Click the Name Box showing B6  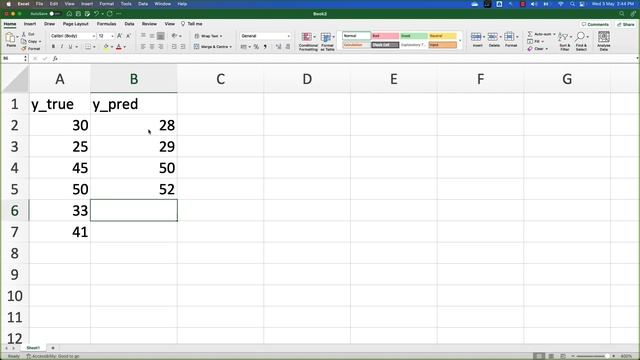13,59
